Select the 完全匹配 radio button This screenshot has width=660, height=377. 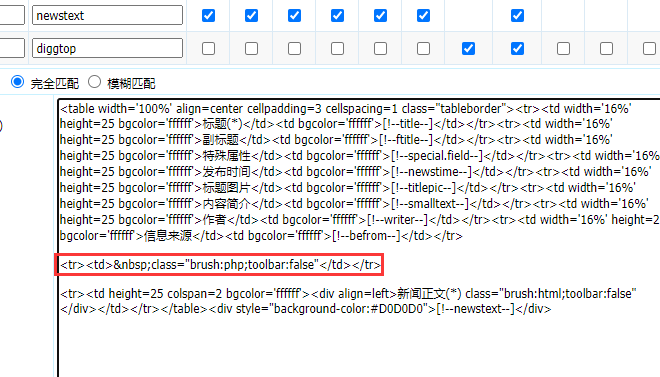[17, 82]
